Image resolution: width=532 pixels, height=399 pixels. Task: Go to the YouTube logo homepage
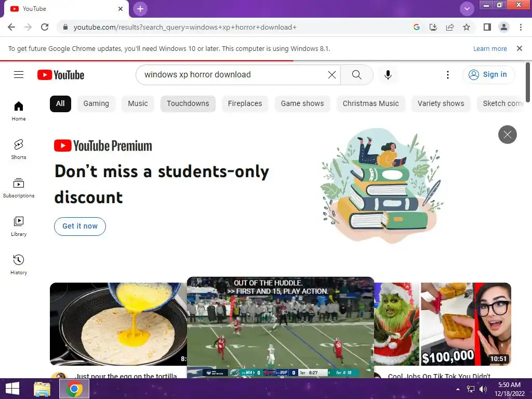tap(61, 75)
